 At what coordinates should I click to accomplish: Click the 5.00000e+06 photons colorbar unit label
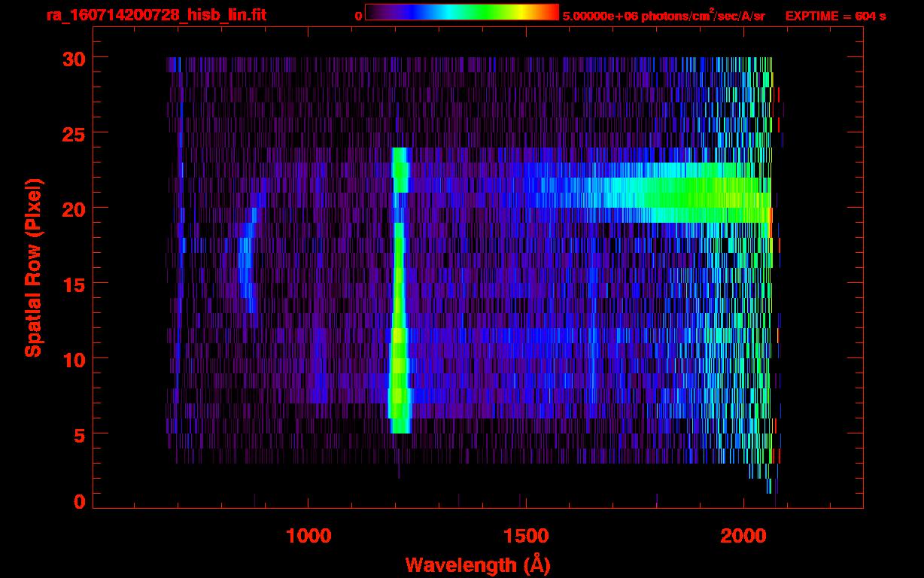[664, 16]
